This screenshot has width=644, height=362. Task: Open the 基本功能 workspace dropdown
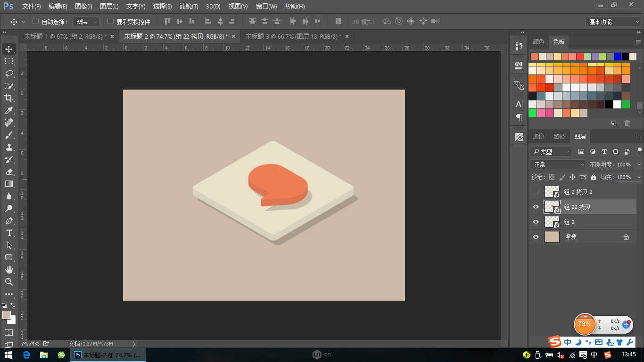click(613, 22)
